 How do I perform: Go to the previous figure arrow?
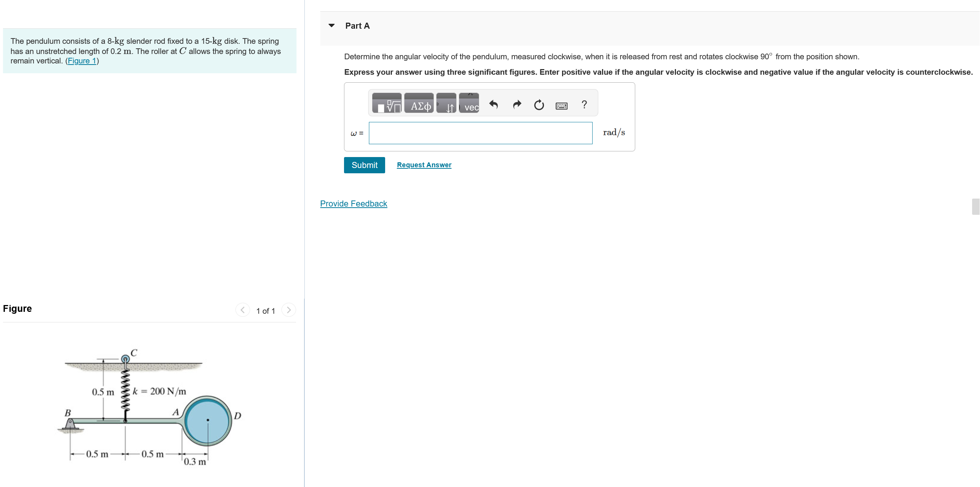(x=242, y=310)
